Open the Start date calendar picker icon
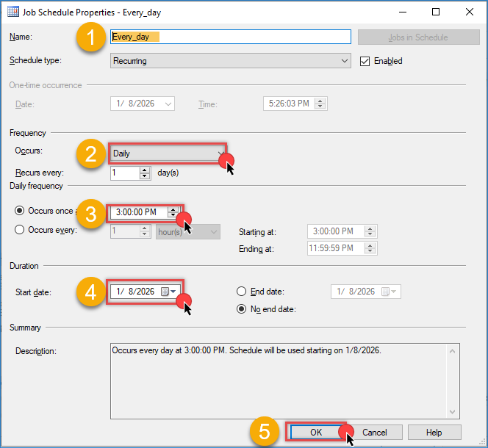Screen dimensions: 488x448 pos(165,292)
